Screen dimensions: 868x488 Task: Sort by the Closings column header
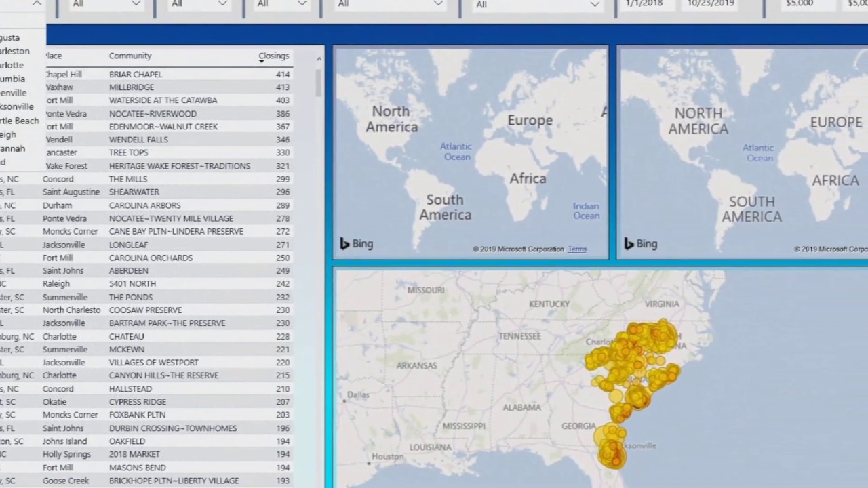(x=273, y=56)
